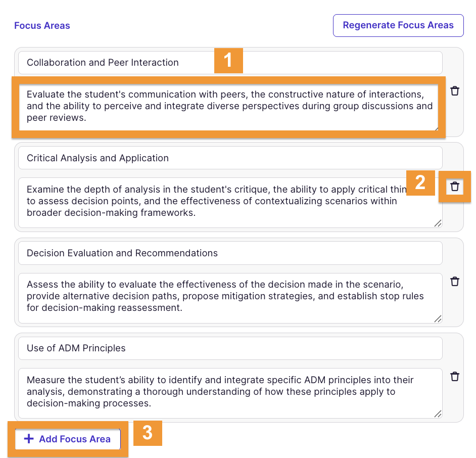Click resize handle on ADM Principles description
This screenshot has height=458, width=476.
pyautogui.click(x=438, y=414)
